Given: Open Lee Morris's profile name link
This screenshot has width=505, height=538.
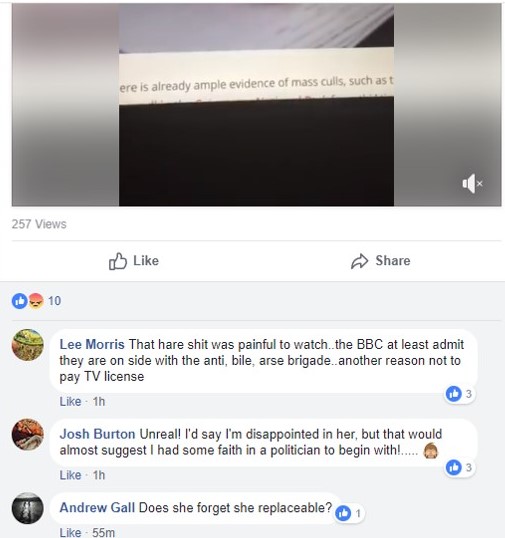Looking at the screenshot, I should pyautogui.click(x=92, y=344).
